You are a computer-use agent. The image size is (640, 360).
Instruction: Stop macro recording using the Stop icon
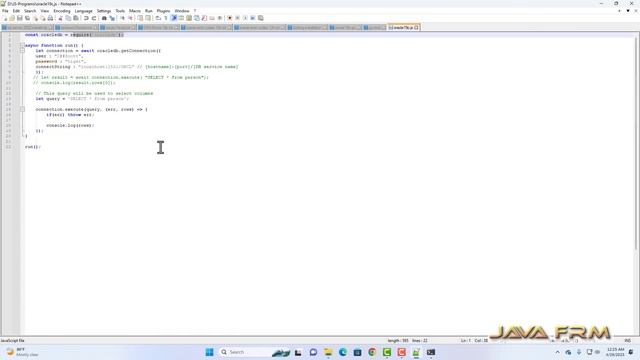tap(237, 18)
